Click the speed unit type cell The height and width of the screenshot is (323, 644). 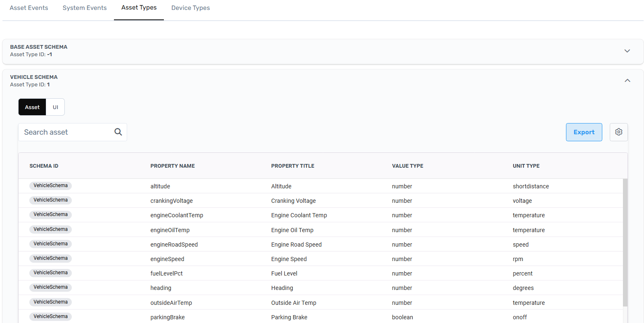(521, 245)
